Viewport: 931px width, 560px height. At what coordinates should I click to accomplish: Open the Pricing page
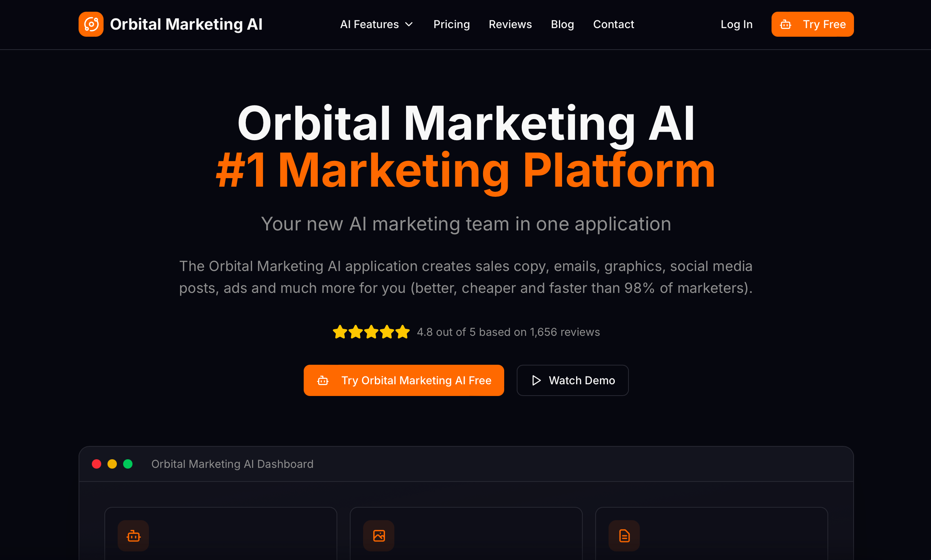[451, 24]
